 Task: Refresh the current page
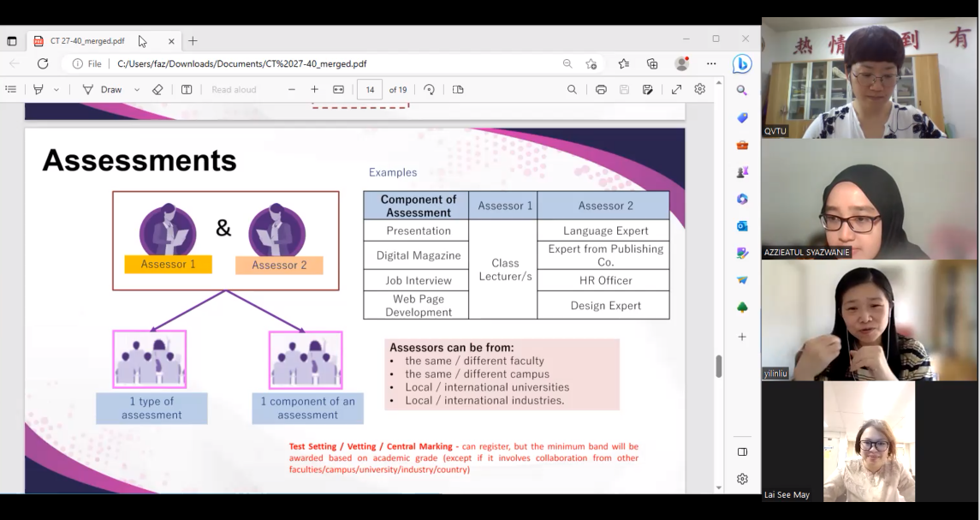coord(43,64)
